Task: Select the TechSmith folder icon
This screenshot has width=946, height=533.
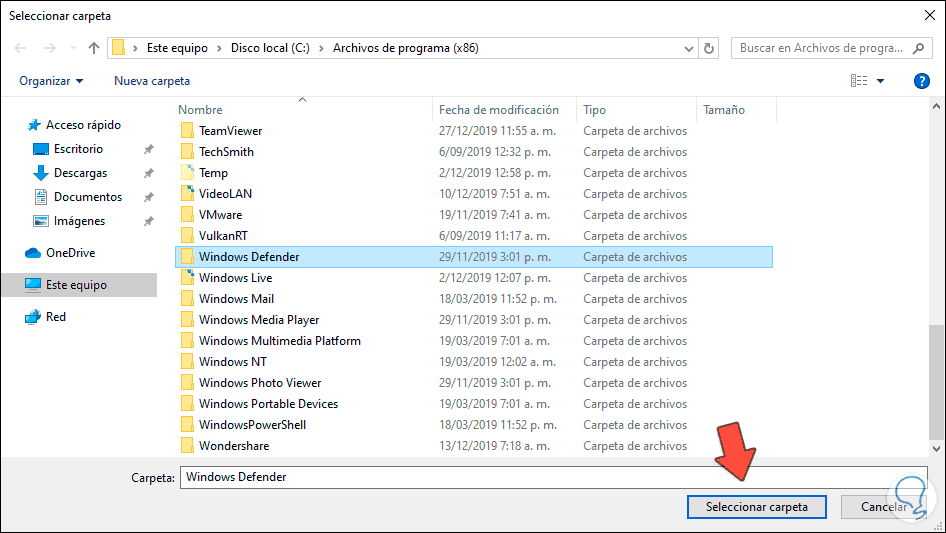Action: (x=188, y=152)
